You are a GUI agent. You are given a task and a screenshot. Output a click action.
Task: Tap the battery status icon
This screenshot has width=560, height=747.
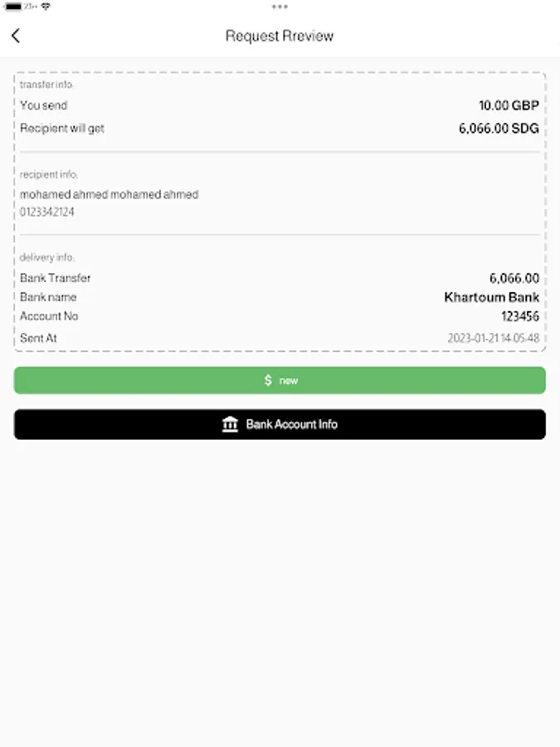12,7
